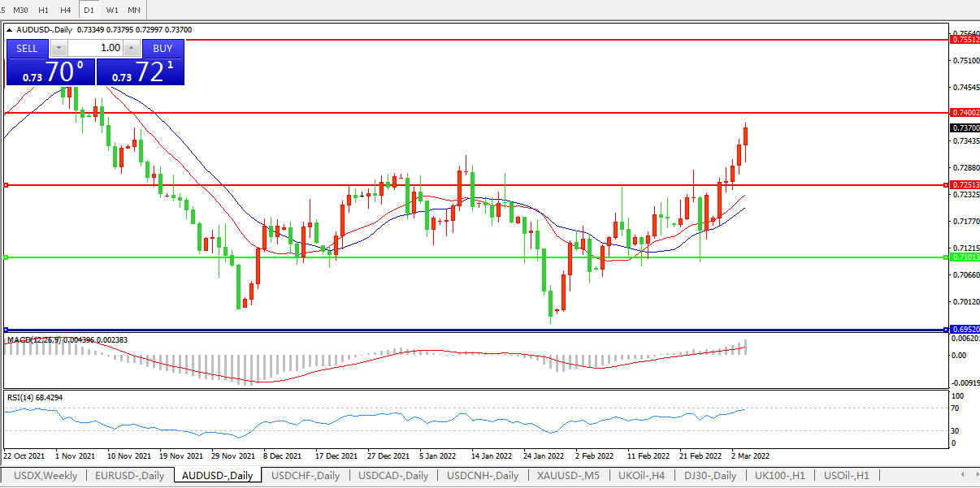This screenshot has height=488, width=980.
Task: Toggle the D1 daily timeframe button
Action: coord(89,10)
